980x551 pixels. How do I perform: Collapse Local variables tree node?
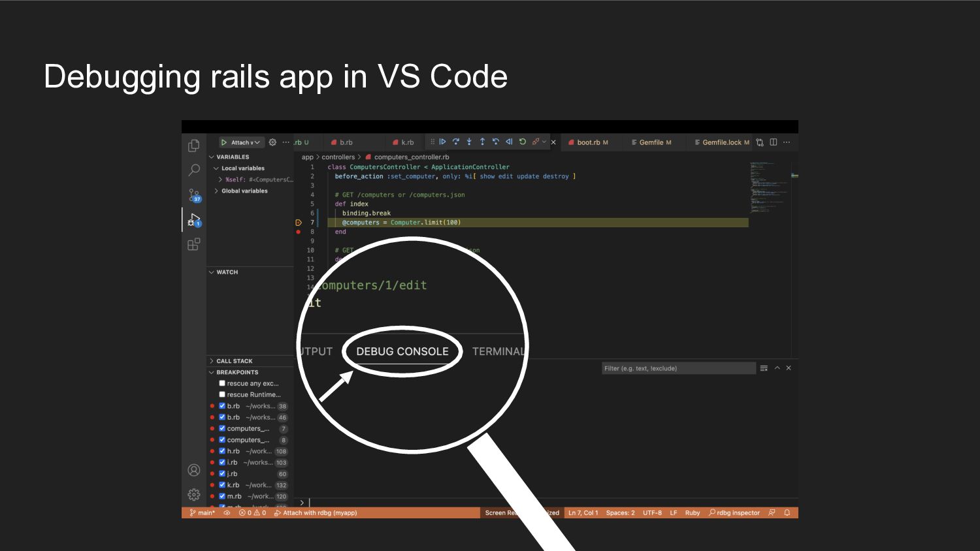(238, 168)
